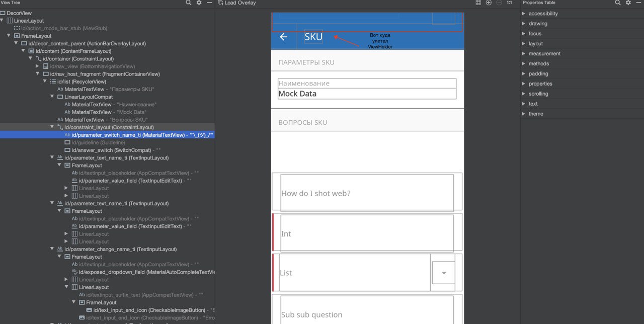The image size is (644, 324).
Task: Minimize the View Tree panel
Action: point(210,3)
